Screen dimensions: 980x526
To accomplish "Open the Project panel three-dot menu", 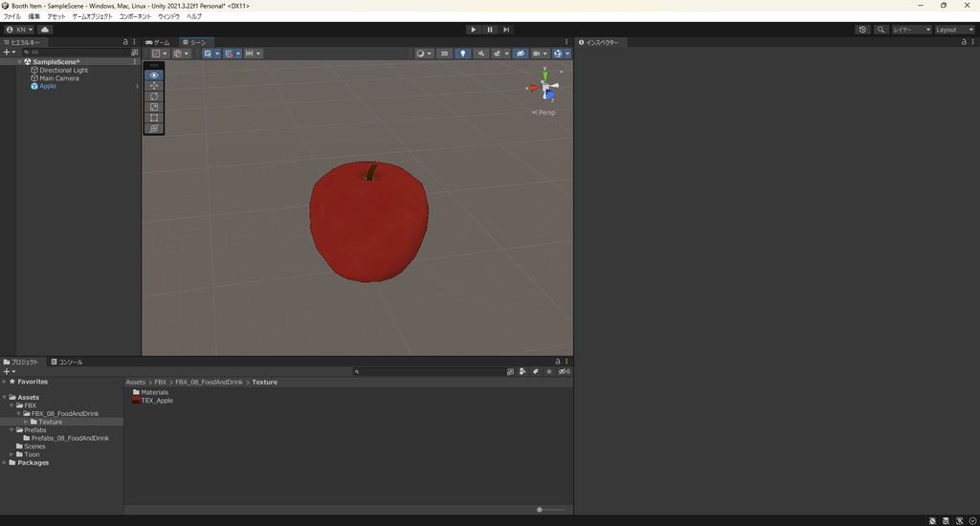I will (567, 362).
